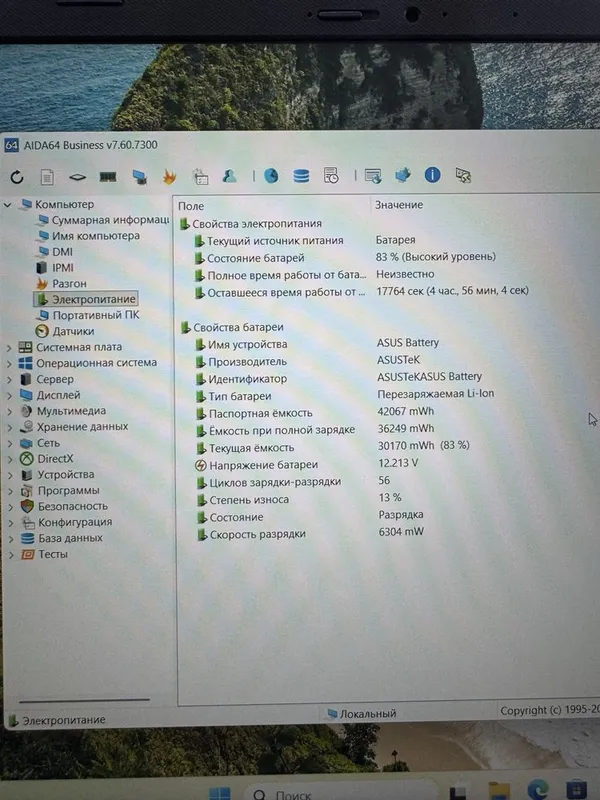Open File Explorer from the taskbar
Viewport: 600px width, 800px height.
499,791
